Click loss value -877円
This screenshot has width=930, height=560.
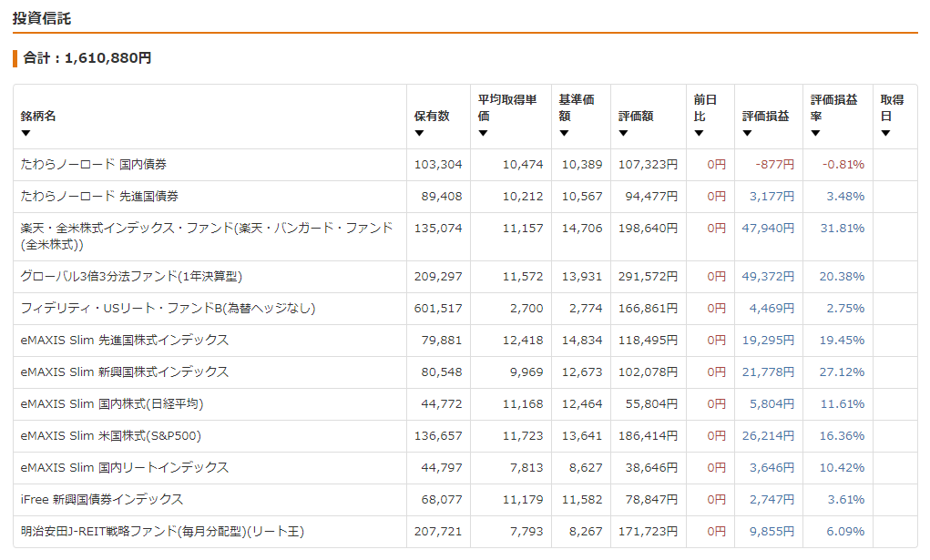pyautogui.click(x=774, y=164)
